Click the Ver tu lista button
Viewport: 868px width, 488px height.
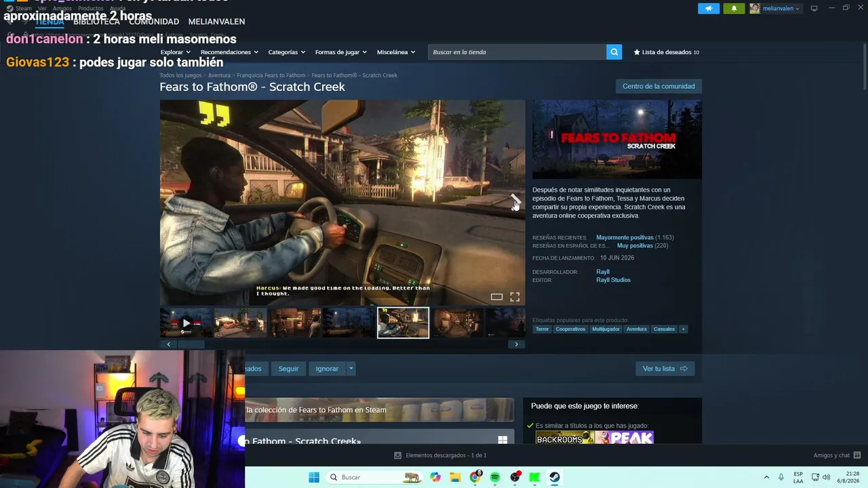(x=665, y=369)
